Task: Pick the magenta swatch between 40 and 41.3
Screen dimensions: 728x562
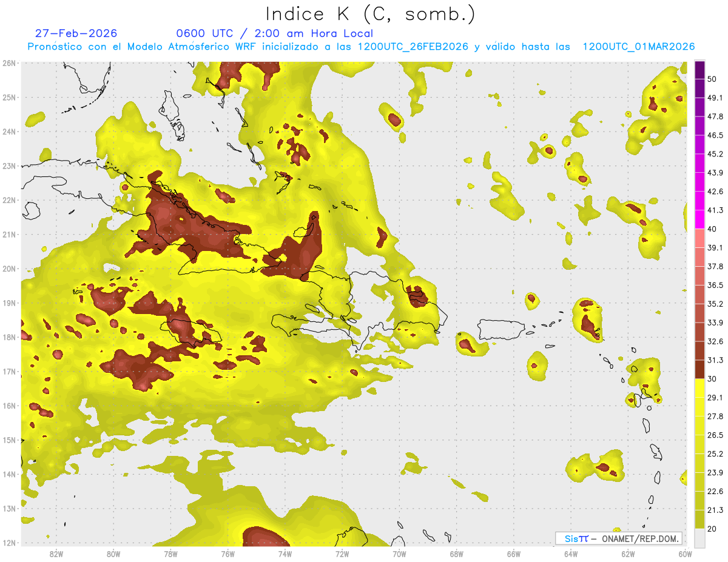Action: (699, 219)
